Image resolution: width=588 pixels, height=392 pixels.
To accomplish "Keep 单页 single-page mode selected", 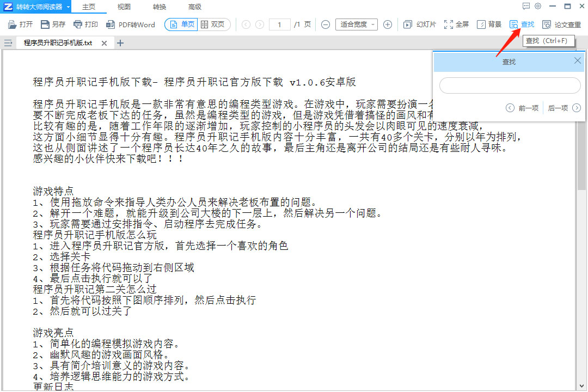I will pos(180,24).
